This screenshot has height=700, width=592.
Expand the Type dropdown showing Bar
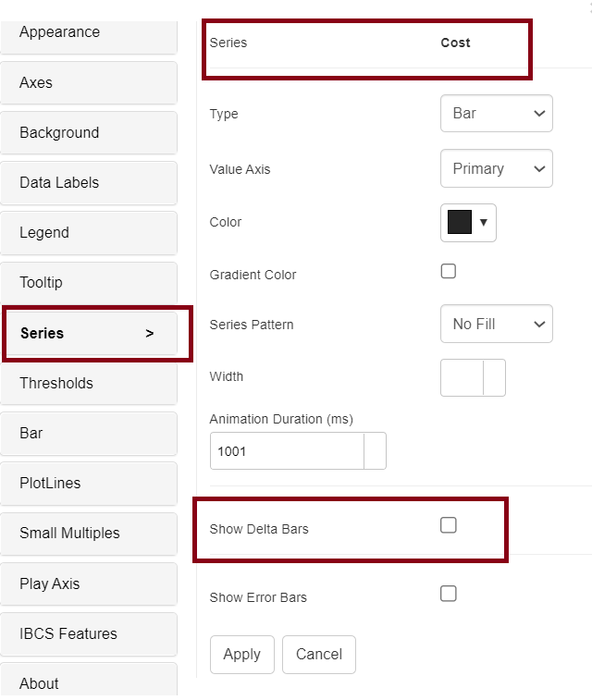pos(497,113)
